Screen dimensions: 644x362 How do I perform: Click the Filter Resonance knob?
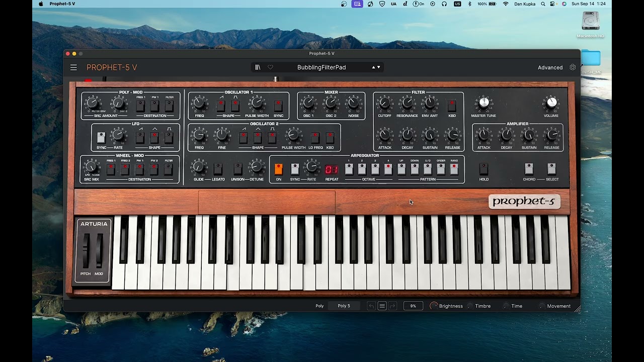(407, 103)
